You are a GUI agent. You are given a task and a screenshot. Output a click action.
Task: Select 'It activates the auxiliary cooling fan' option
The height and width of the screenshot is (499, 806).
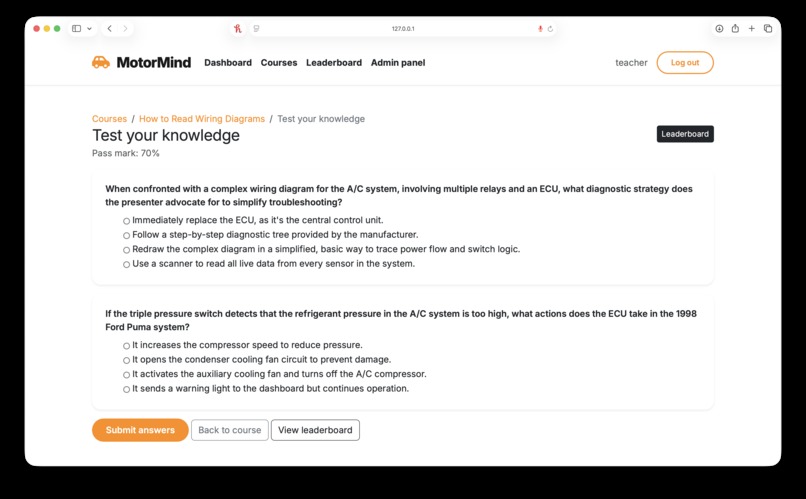coord(126,375)
